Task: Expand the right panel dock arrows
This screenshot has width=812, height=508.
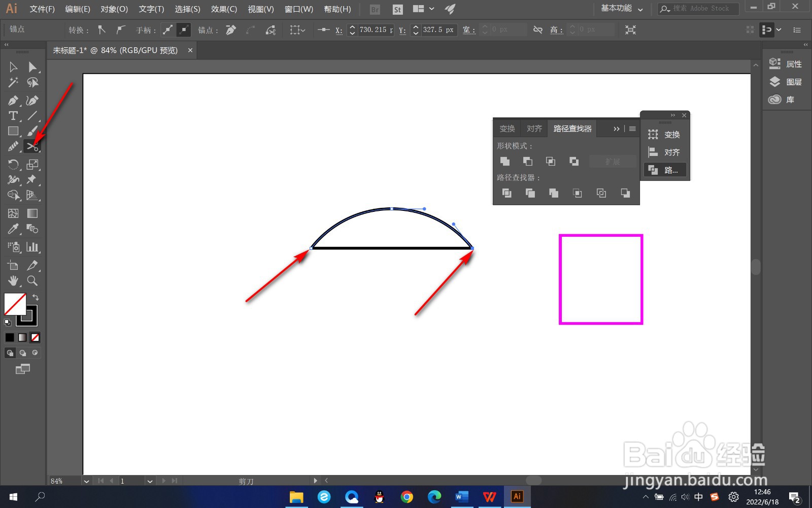Action: point(805,45)
